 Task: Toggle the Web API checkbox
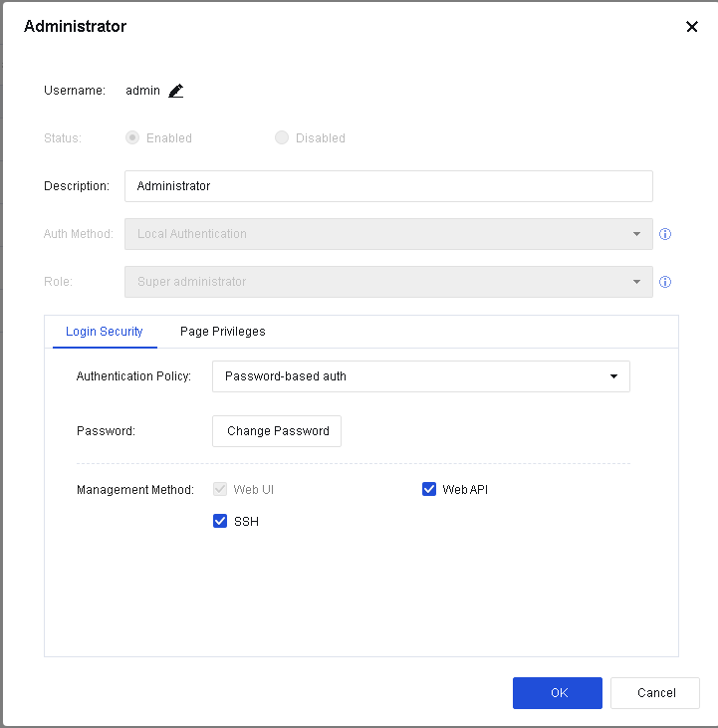pyautogui.click(x=429, y=489)
